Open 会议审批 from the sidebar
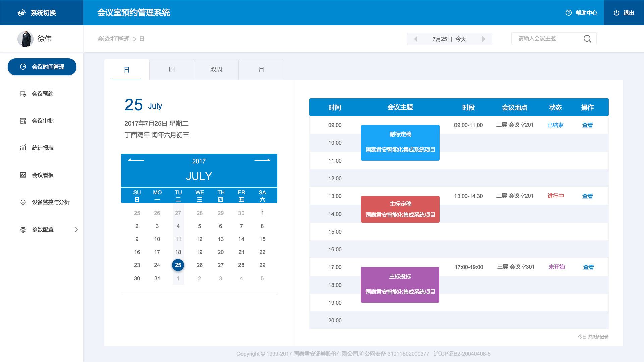Viewport: 644px width, 362px height. coord(23,121)
